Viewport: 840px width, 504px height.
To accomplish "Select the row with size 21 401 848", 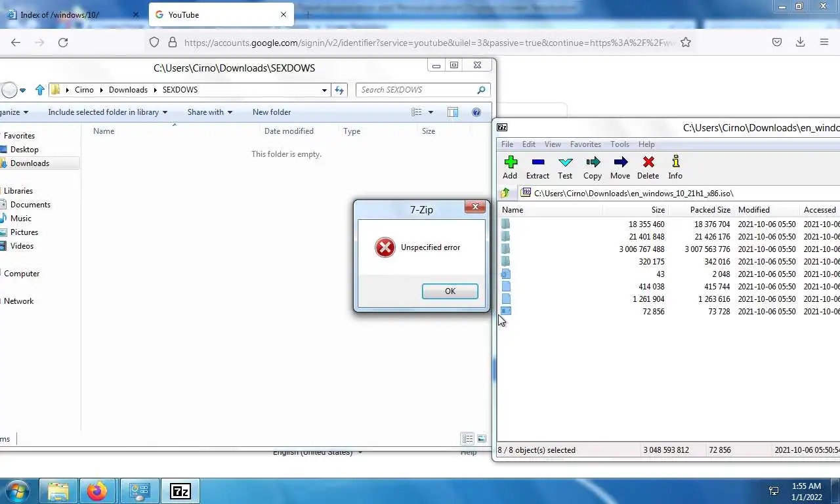I will [x=669, y=237].
